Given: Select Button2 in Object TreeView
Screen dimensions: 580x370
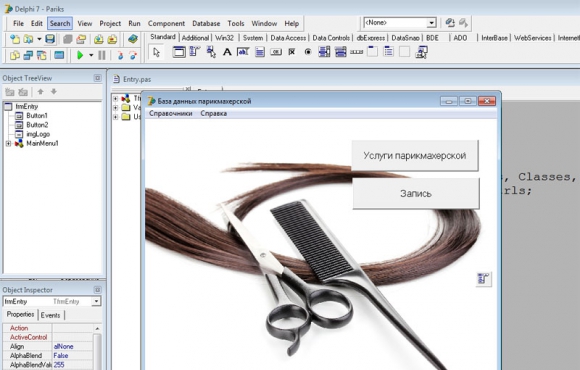Looking at the screenshot, I should click(x=37, y=125).
